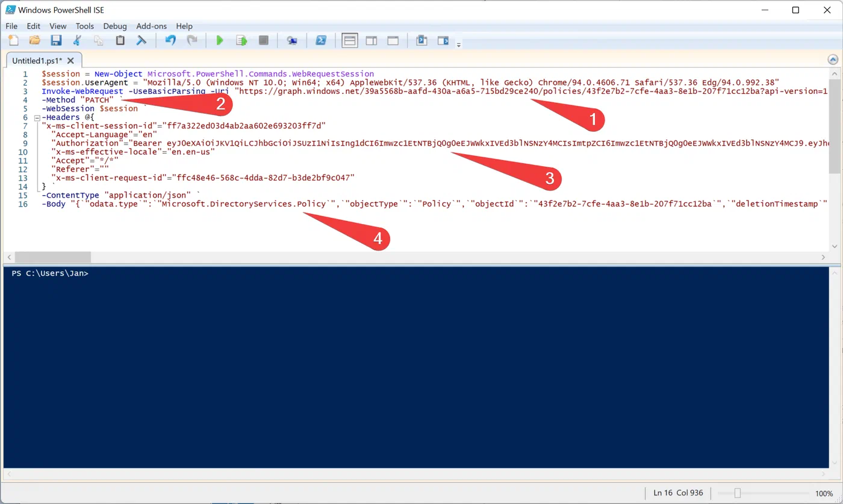Close the Untitled1.ps1 tab
The image size is (843, 504).
pyautogui.click(x=70, y=61)
